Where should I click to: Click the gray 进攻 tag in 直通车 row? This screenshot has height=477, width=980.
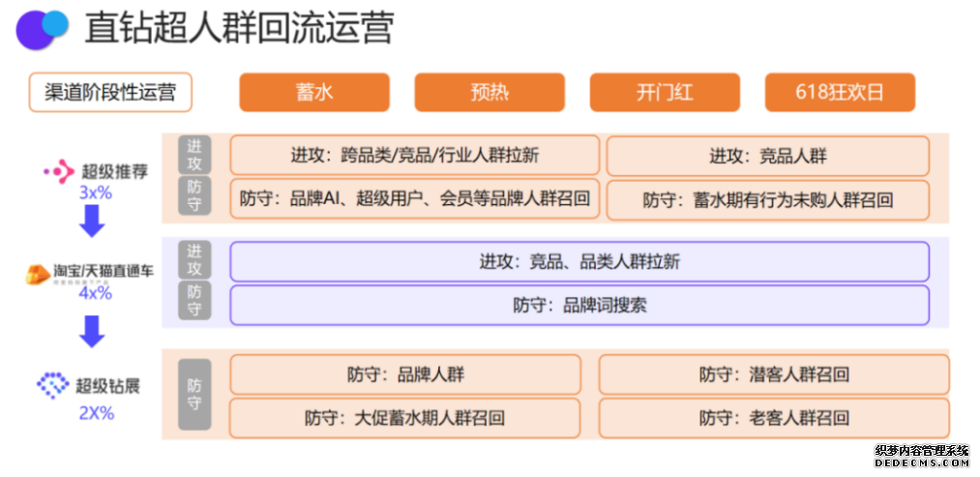[194, 260]
